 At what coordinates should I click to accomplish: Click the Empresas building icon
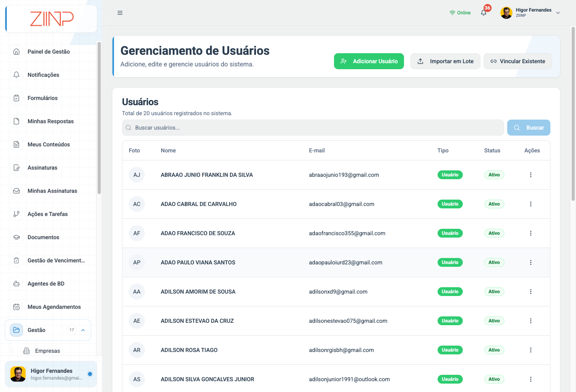pyautogui.click(x=26, y=351)
